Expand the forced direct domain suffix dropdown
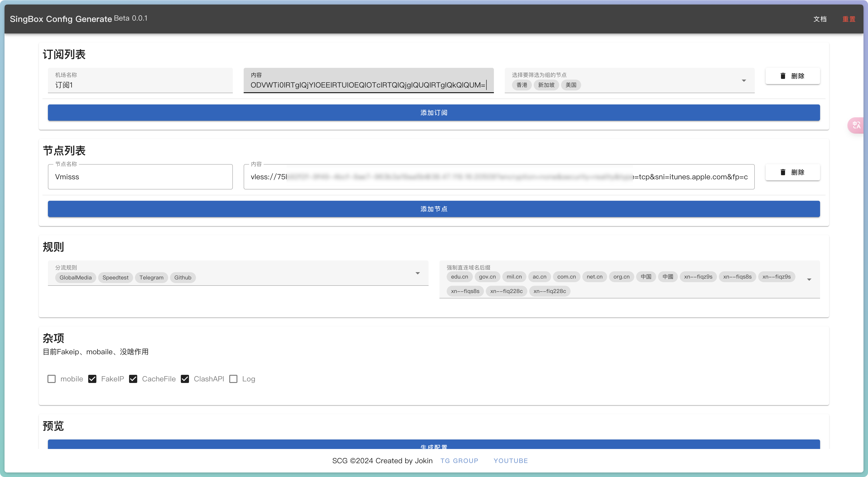Image resolution: width=868 pixels, height=477 pixels. click(x=809, y=279)
